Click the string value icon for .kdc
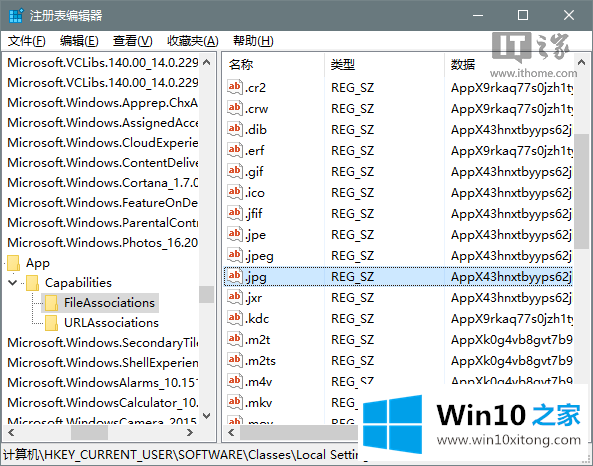 click(234, 318)
